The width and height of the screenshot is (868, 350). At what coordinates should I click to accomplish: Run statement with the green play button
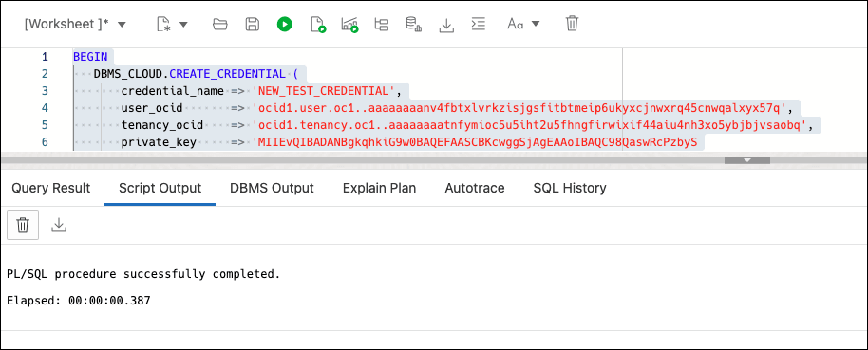point(285,24)
